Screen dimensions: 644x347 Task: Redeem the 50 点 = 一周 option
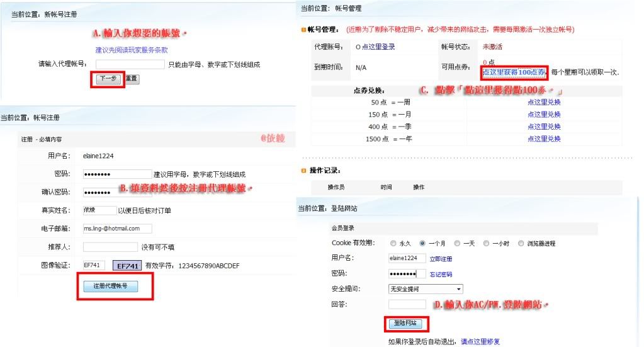[544, 102]
